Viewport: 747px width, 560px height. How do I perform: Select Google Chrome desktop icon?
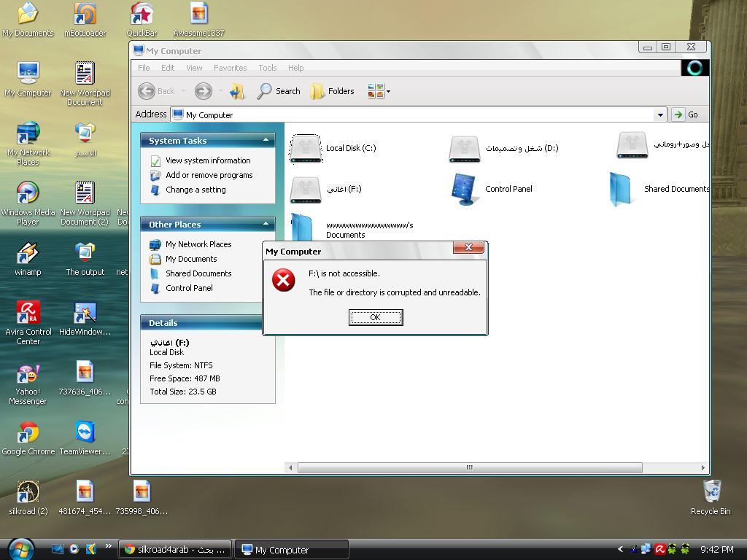(x=28, y=438)
